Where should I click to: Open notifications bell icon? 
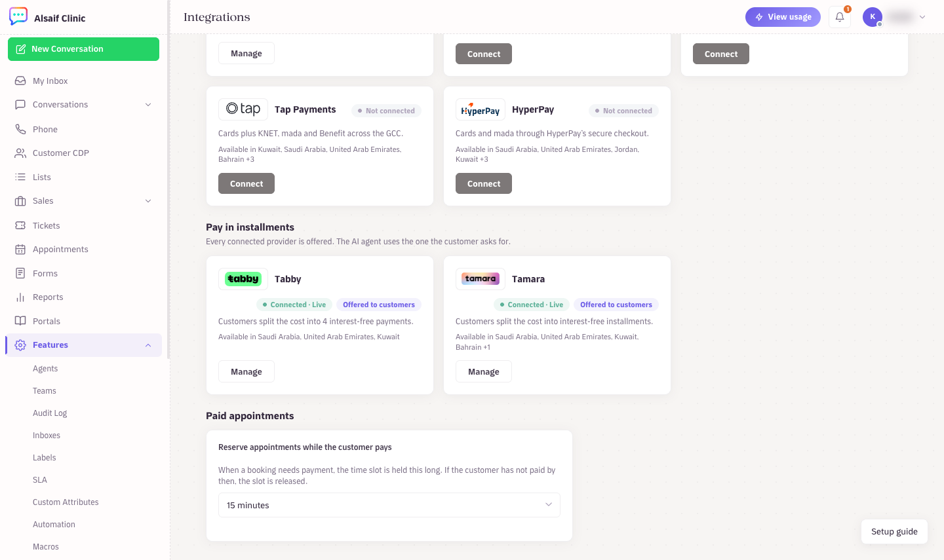[840, 17]
